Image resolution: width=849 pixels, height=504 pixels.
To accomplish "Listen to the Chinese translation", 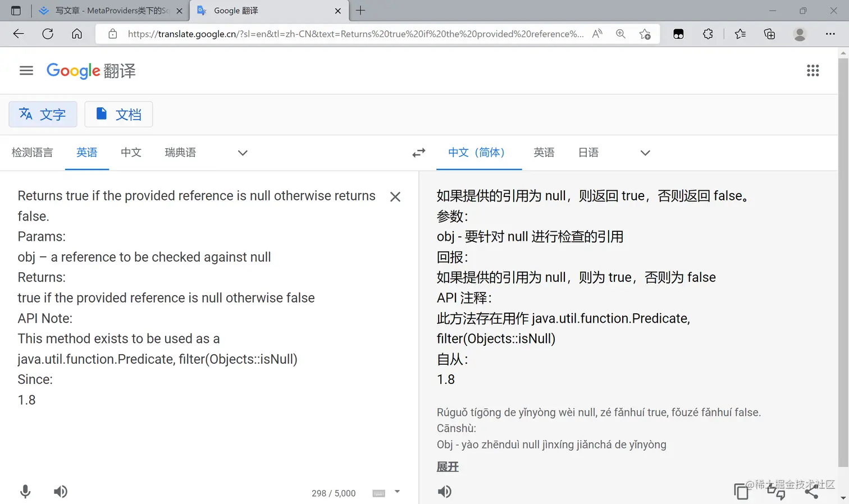I will click(x=445, y=492).
